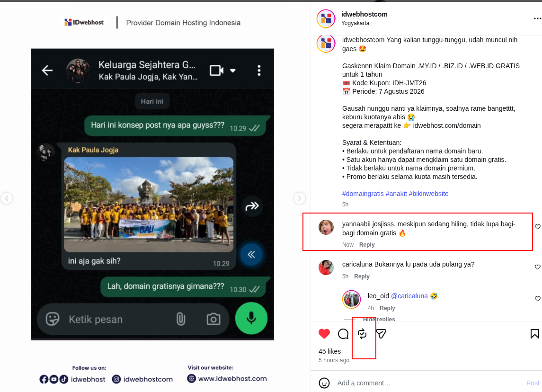The width and height of the screenshot is (542, 392).
Task: Click the www.idwebhost.com text
Action: [232, 379]
